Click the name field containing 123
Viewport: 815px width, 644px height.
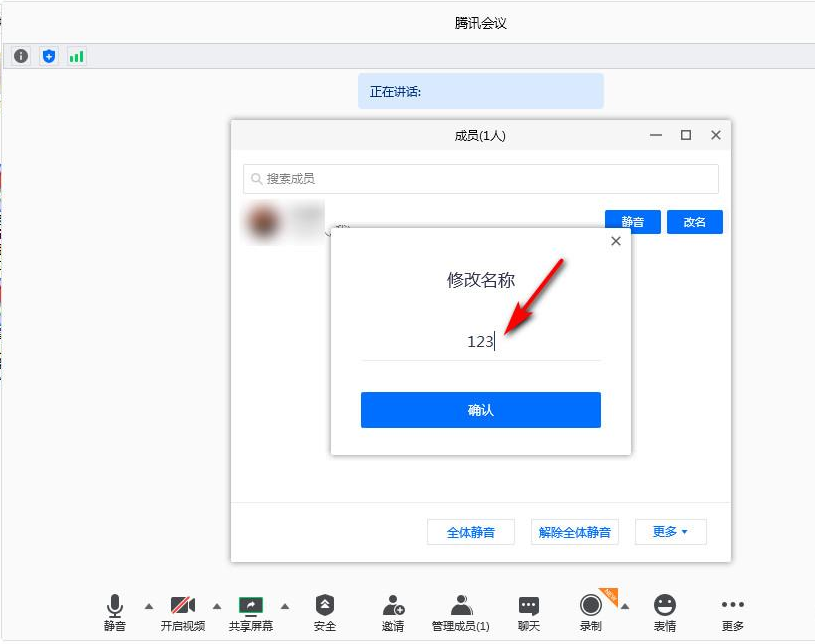(481, 341)
